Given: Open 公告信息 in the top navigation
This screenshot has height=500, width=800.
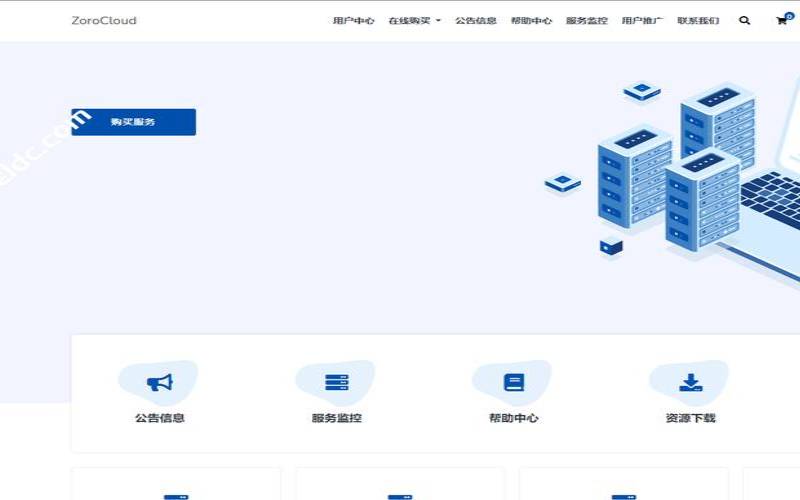Looking at the screenshot, I should click(x=476, y=20).
